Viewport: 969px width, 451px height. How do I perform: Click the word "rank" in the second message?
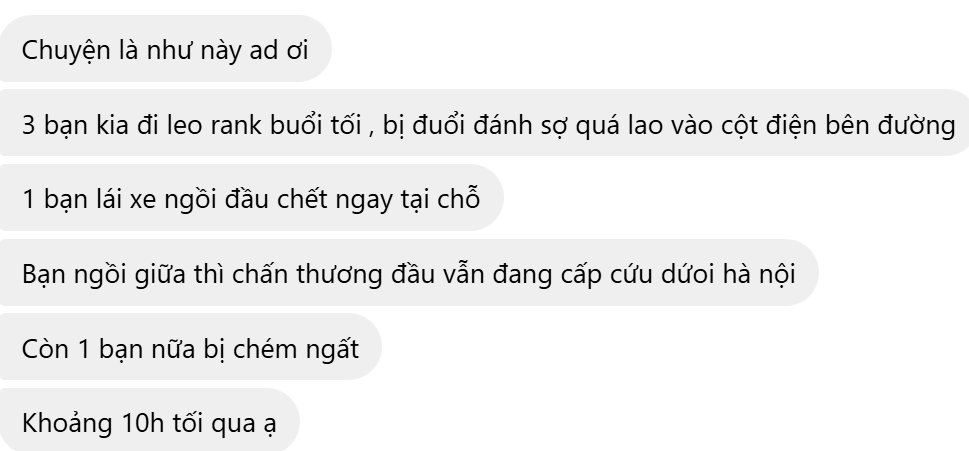click(237, 125)
